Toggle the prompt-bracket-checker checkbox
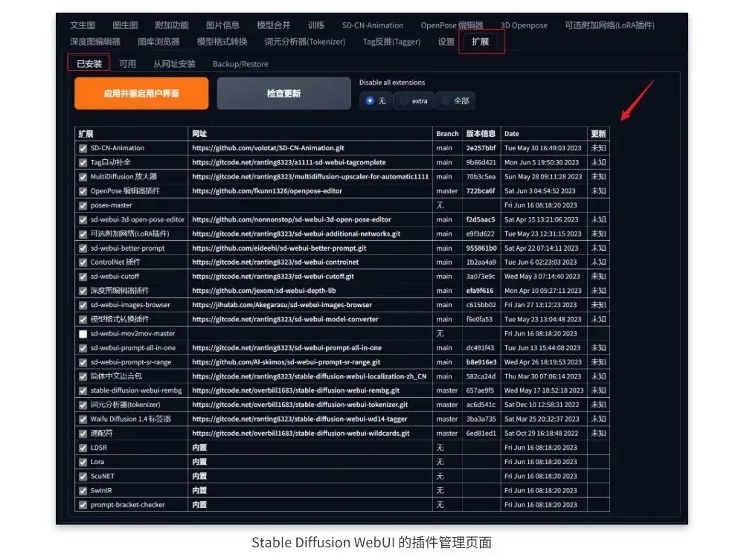This screenshot has height=560, width=744. [x=83, y=505]
